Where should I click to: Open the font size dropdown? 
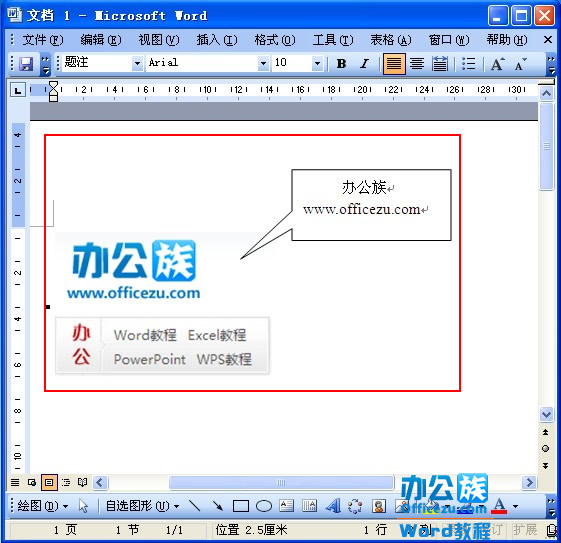[x=317, y=64]
